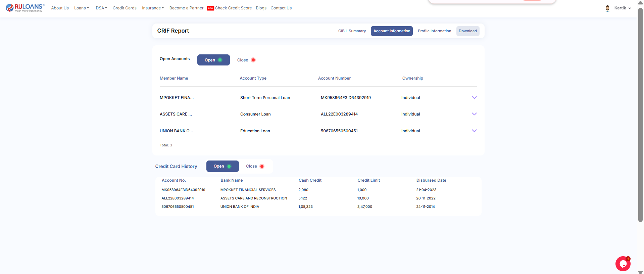Screen dimensions: 644x274
Task: Switch to Profile Information tab
Action: pos(434,31)
